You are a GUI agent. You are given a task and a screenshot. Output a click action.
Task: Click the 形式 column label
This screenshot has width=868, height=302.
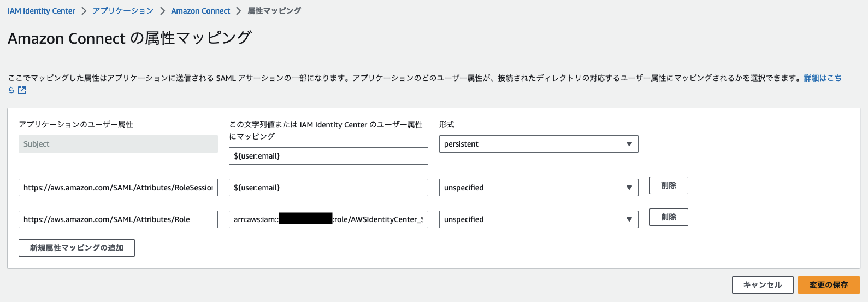[447, 125]
